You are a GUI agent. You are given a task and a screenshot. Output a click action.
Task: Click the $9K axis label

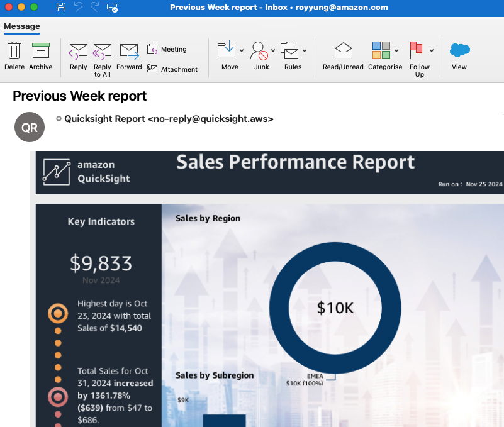click(x=183, y=400)
